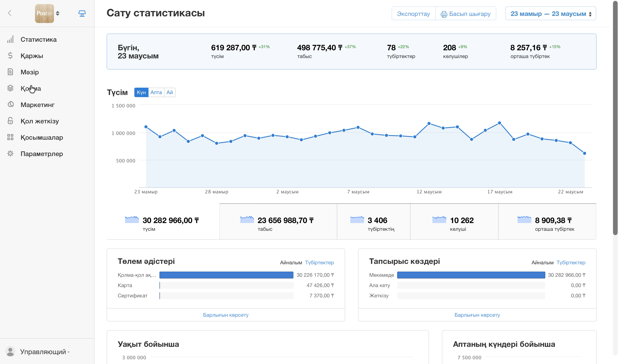This screenshot has width=619, height=364.
Task: Click the Маркетинг pie chart icon
Action: pos(10,104)
